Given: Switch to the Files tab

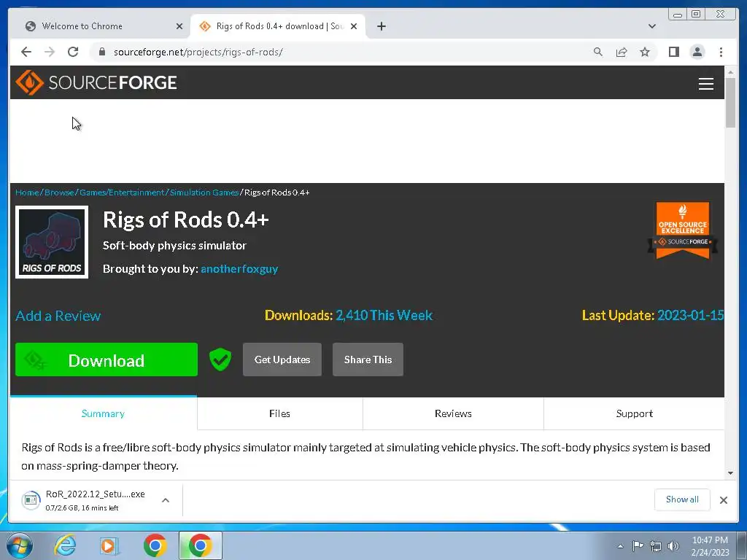Looking at the screenshot, I should [279, 413].
